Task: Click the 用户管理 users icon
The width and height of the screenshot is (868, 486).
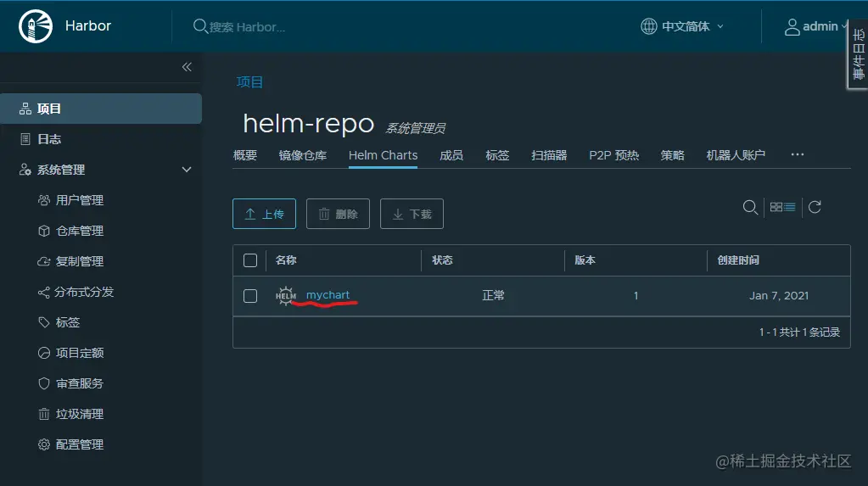Action: pos(44,200)
